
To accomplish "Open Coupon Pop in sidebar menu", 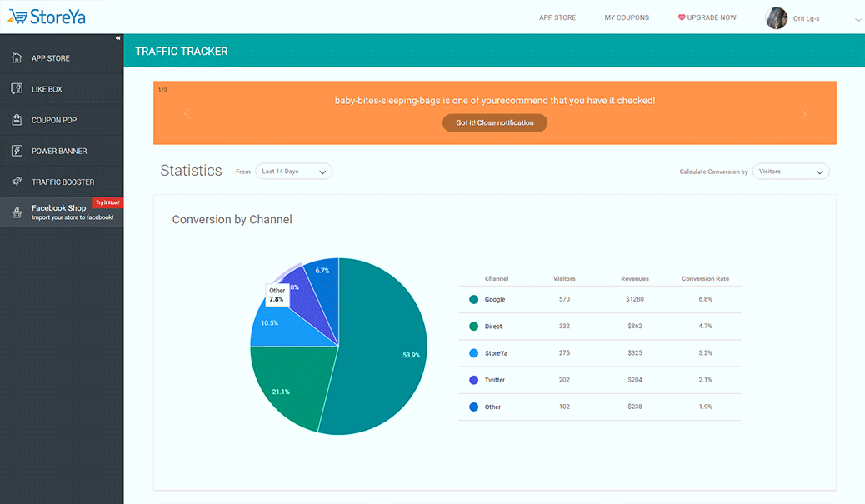I will coord(62,120).
